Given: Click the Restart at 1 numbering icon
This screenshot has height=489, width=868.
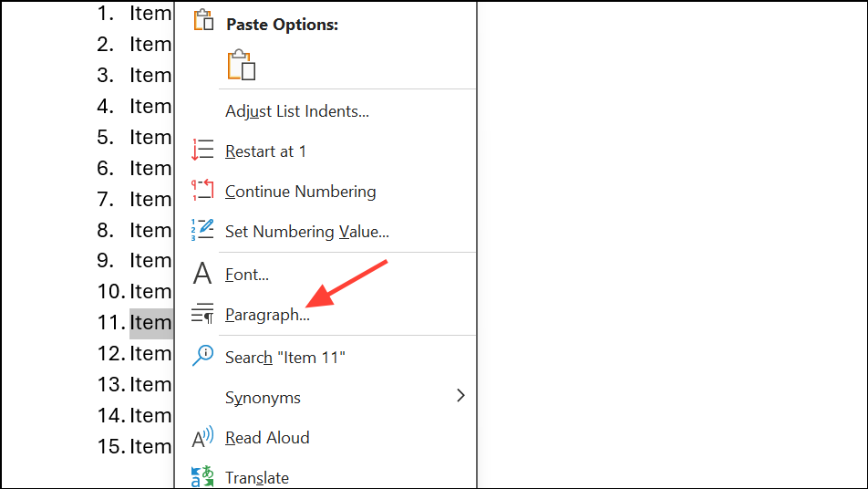Looking at the screenshot, I should 202,151.
